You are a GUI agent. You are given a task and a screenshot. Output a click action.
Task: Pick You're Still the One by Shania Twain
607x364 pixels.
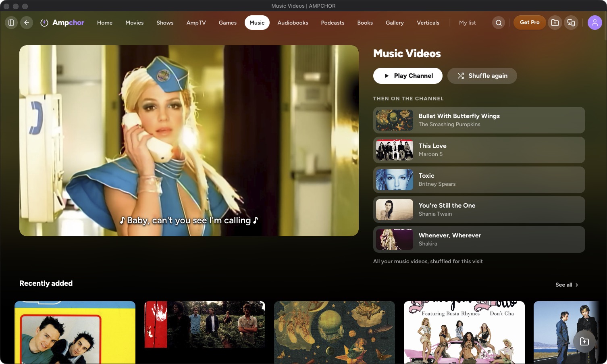pyautogui.click(x=479, y=210)
